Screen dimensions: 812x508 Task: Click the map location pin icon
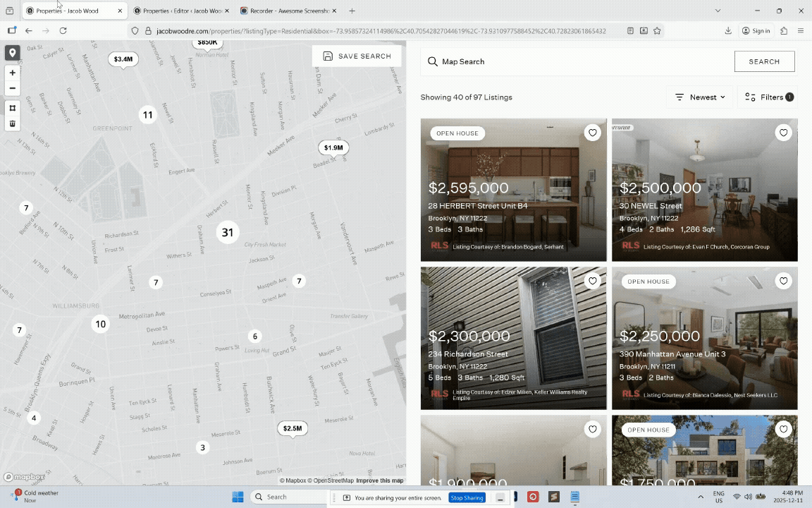pyautogui.click(x=12, y=53)
